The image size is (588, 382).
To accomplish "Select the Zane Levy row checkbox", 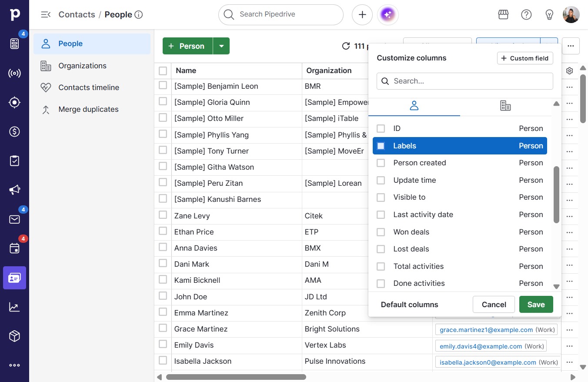I will point(163,214).
